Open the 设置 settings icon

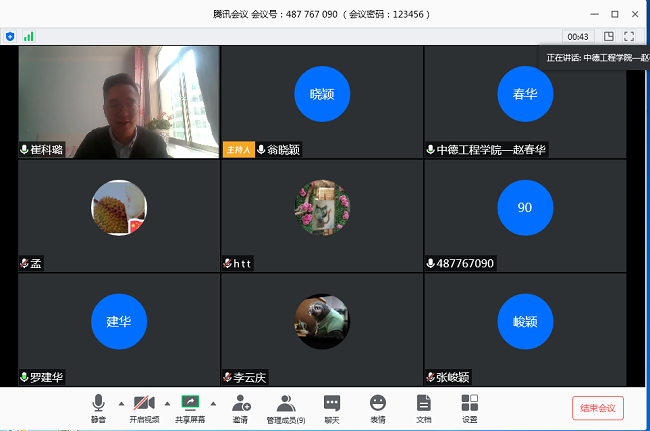(x=470, y=406)
